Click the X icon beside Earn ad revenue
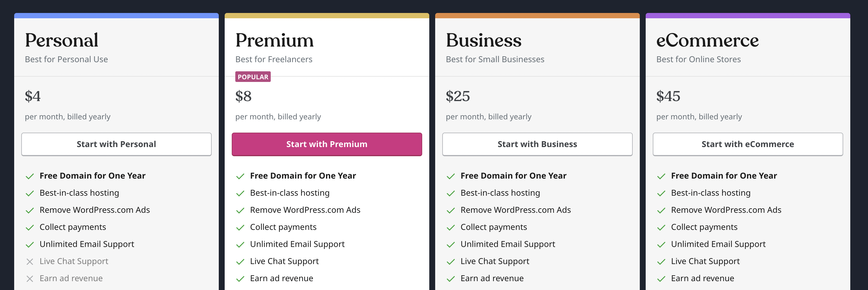Viewport: 868px width, 290px height. tap(30, 279)
